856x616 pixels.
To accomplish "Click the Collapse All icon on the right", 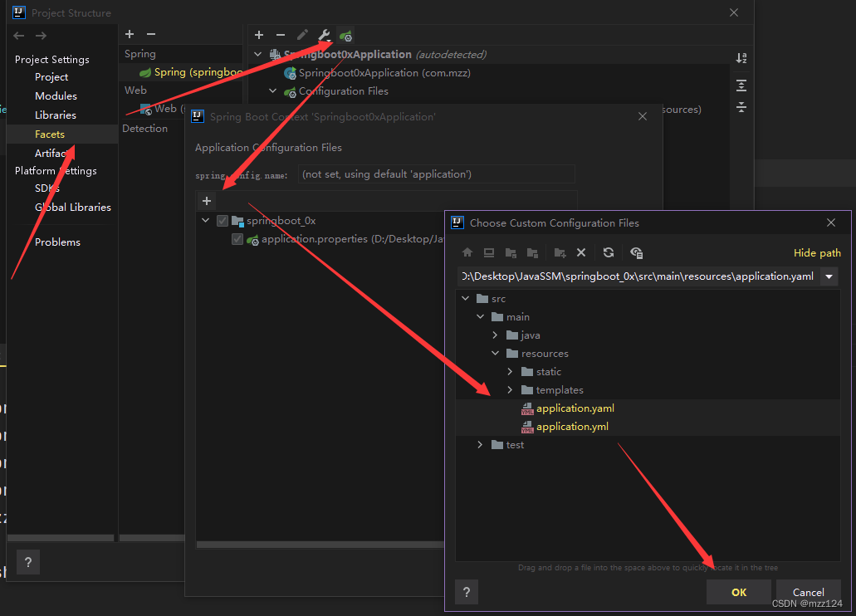I will [741, 106].
